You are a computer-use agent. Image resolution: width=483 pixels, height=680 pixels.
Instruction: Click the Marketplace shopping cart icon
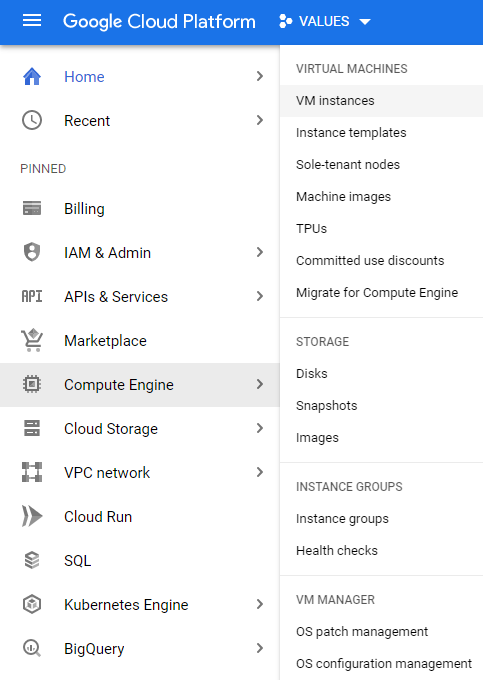coord(32,340)
